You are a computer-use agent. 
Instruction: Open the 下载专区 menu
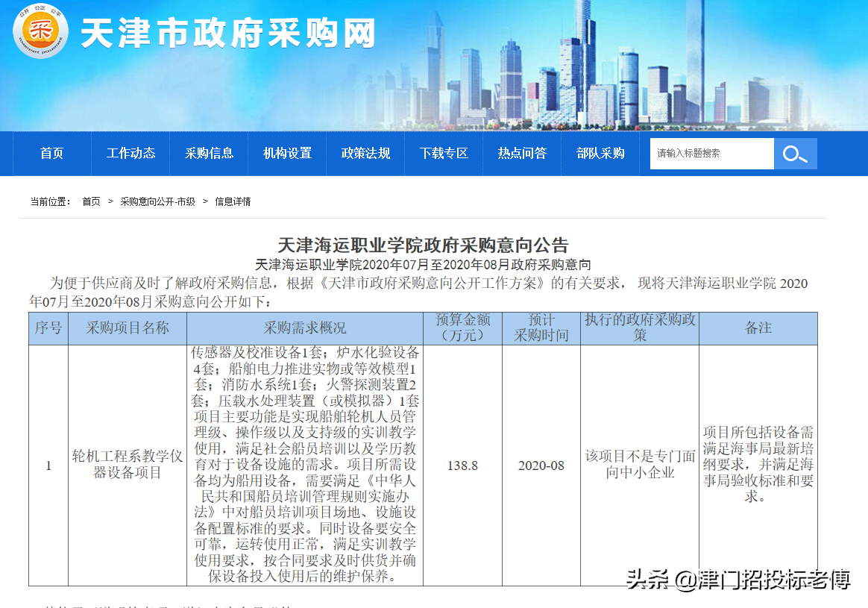coord(444,153)
